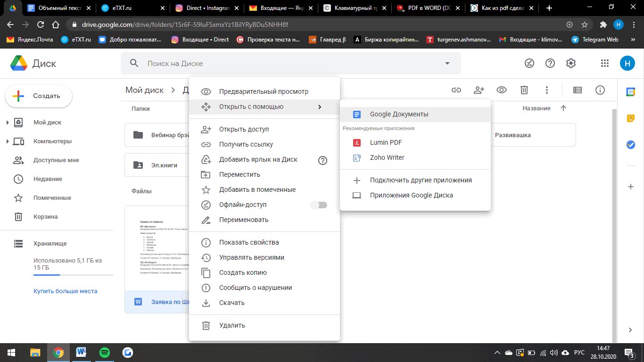Viewport: 644px width, 362px height.
Task: Toggle the Офлайн-доступ switch
Action: click(x=319, y=205)
